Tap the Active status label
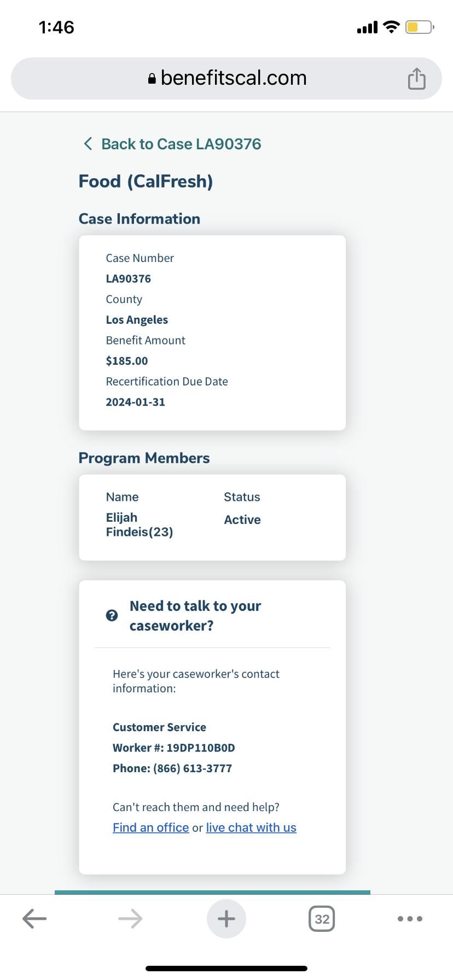This screenshot has height=980, width=453. click(x=242, y=520)
